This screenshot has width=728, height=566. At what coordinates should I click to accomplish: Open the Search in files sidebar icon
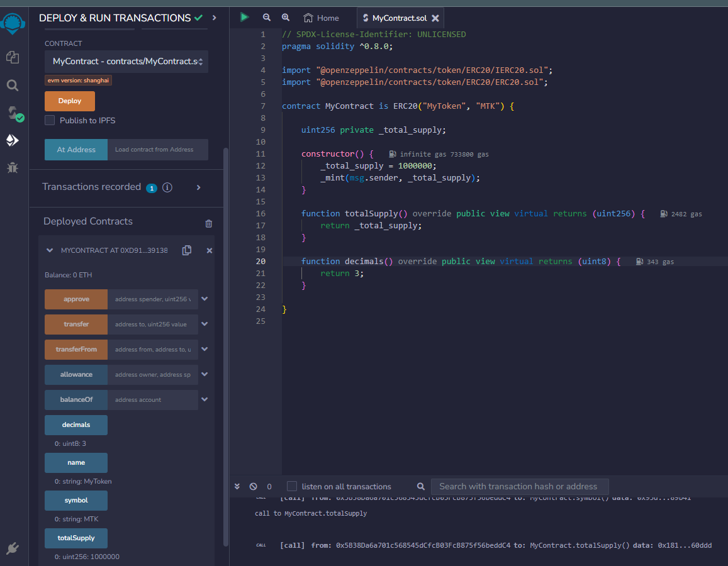pyautogui.click(x=13, y=86)
